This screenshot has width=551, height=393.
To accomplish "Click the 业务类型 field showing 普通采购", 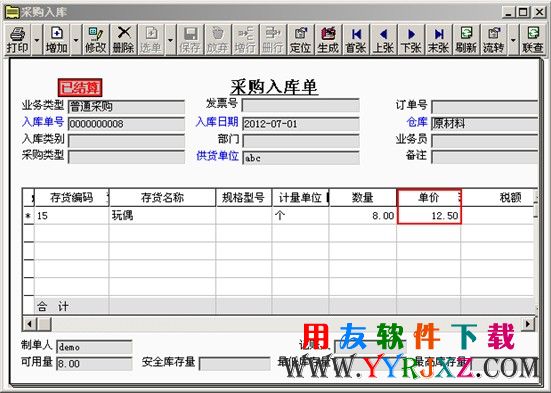I will (x=127, y=107).
